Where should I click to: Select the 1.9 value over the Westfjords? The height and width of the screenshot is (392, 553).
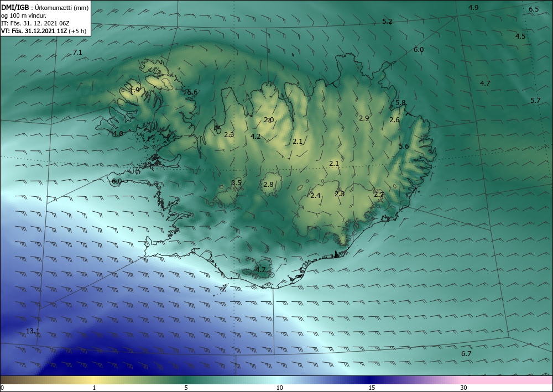(135, 90)
